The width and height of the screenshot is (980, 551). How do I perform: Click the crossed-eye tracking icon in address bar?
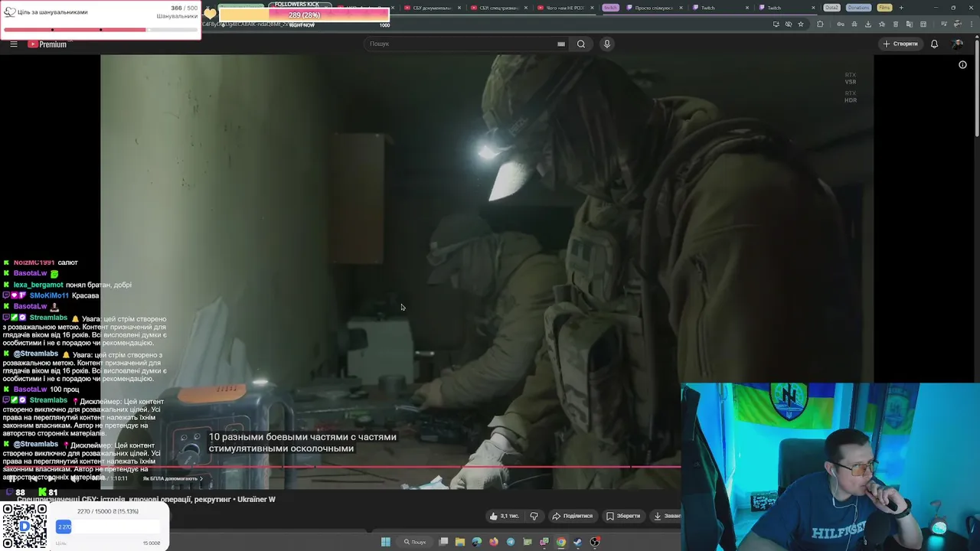(x=789, y=24)
